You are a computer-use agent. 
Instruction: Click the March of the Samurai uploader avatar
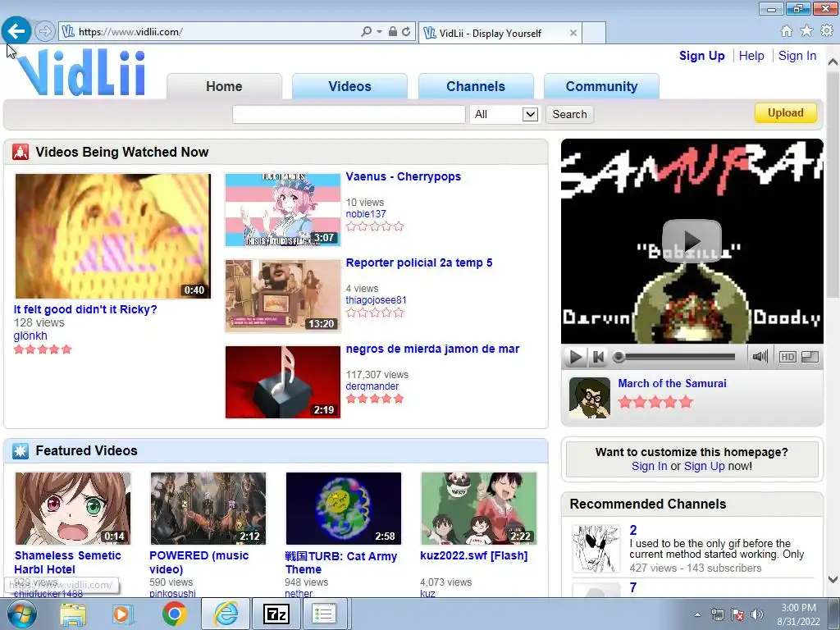(x=589, y=398)
